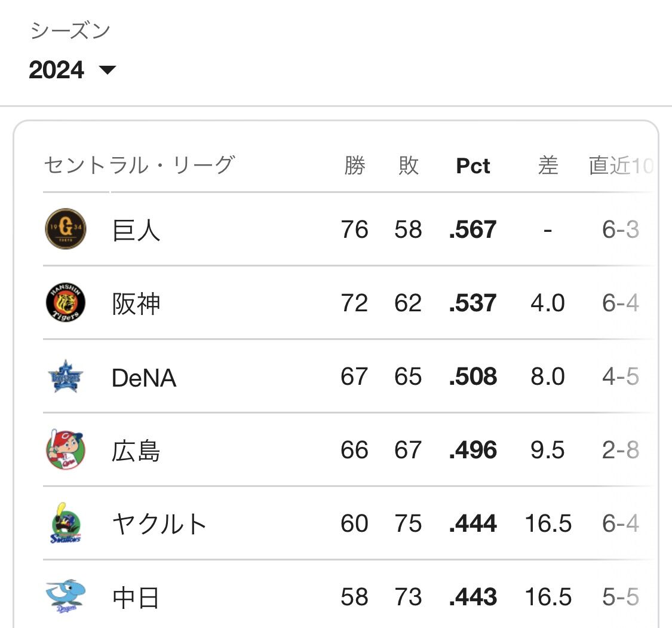672x628 pixels.
Task: Open the 巨人 team link
Action: (x=136, y=230)
